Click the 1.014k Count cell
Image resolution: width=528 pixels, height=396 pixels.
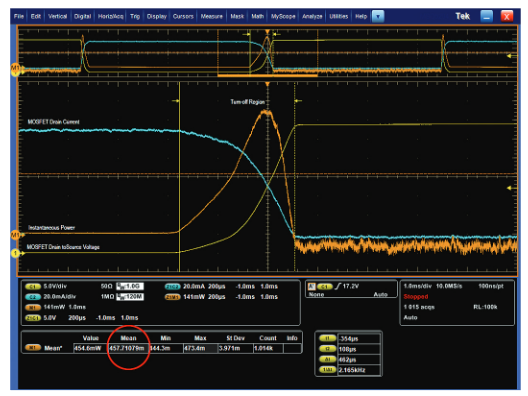point(268,348)
